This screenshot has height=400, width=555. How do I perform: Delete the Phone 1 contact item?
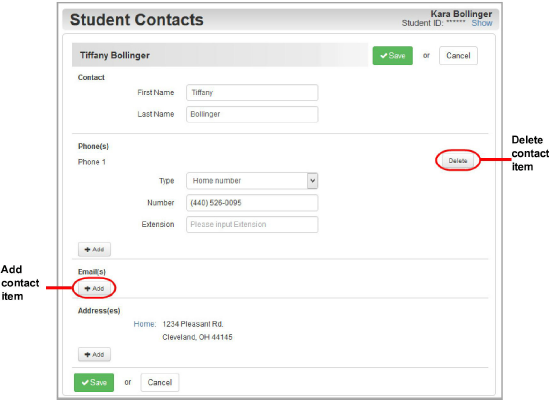458,161
